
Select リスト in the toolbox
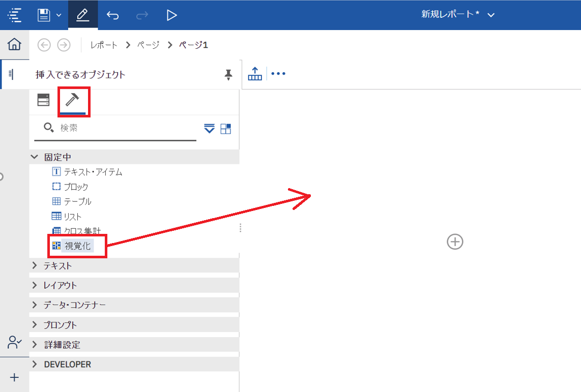point(72,217)
